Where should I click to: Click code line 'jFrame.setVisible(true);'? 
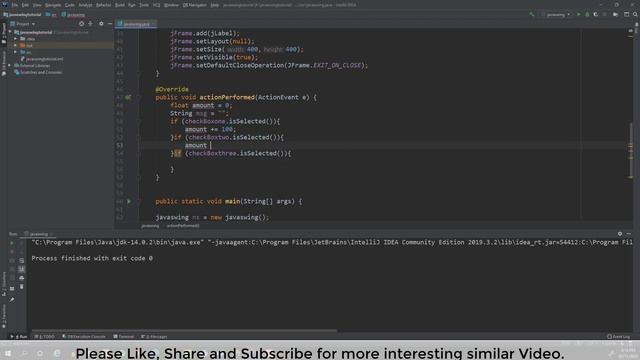(214, 57)
